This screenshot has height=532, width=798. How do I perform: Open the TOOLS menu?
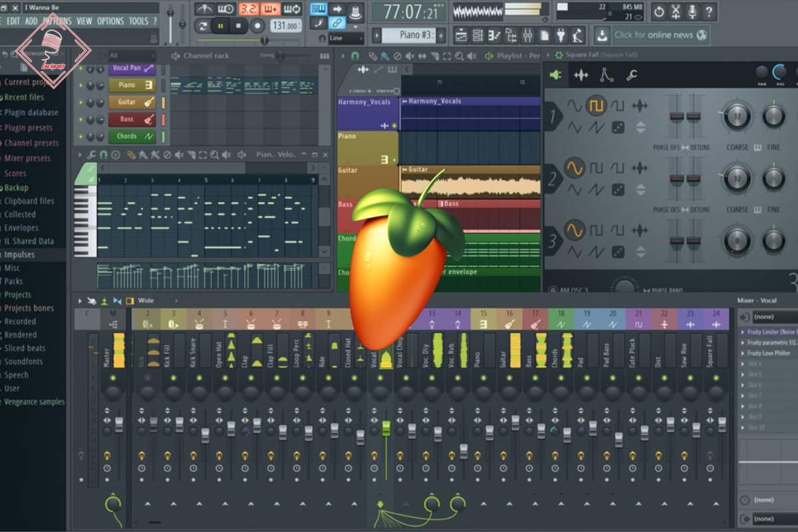(138, 21)
